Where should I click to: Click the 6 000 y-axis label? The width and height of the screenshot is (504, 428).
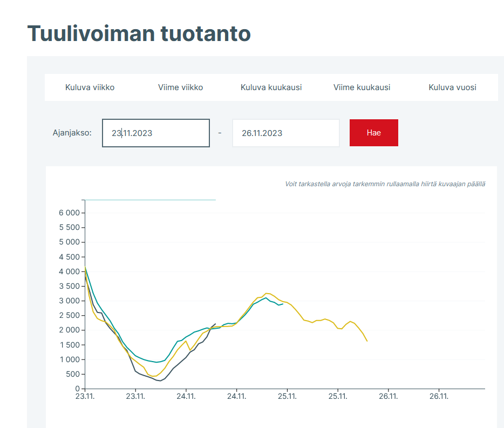[x=69, y=213]
